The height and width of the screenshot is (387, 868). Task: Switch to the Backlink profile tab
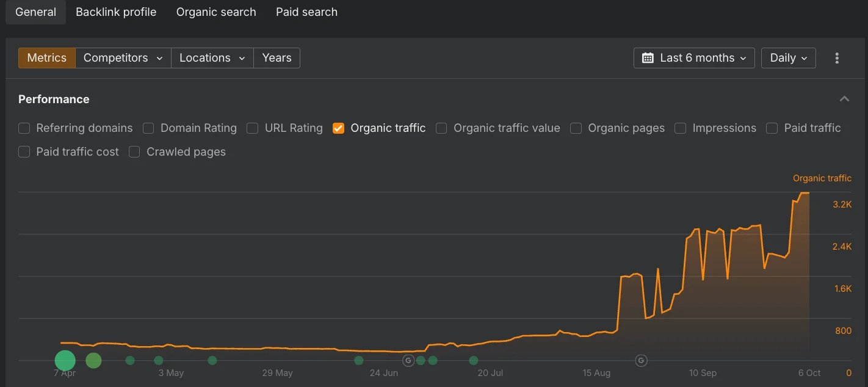(x=116, y=12)
